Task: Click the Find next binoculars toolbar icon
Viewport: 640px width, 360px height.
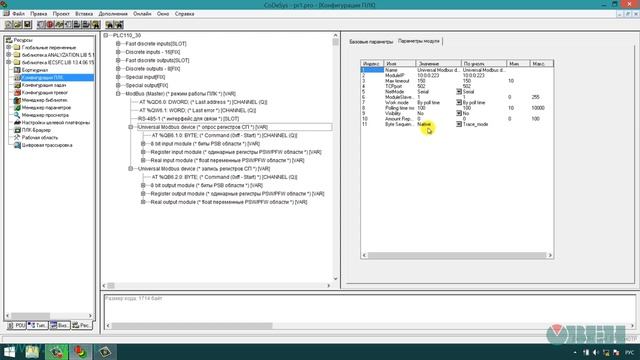Action: [119, 25]
